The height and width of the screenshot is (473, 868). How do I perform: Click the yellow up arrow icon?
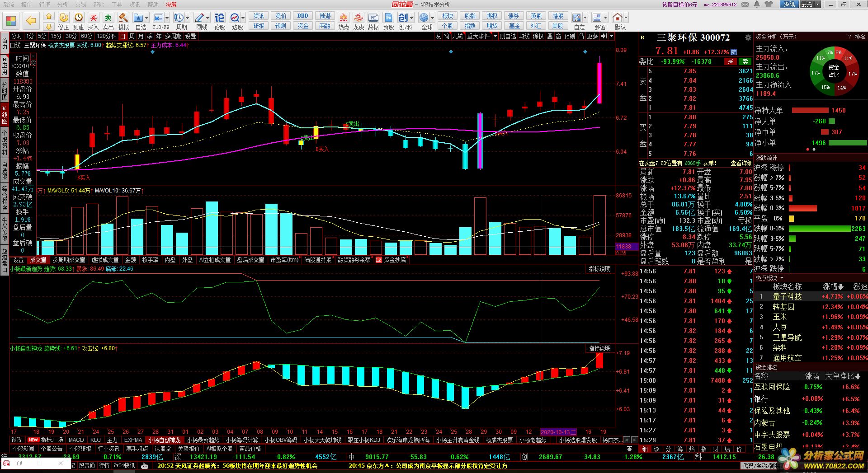[x=49, y=17]
